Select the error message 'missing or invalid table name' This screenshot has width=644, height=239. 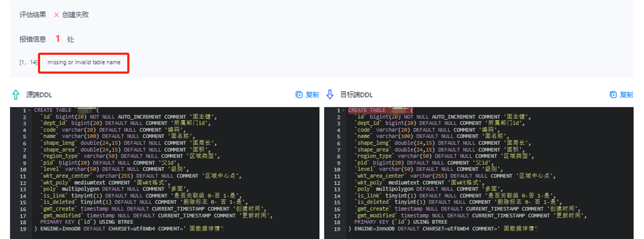(x=84, y=62)
